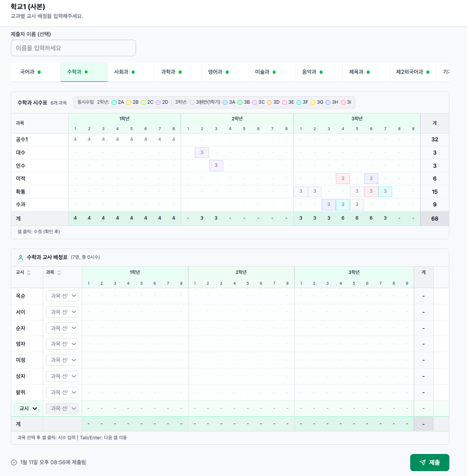The width and height of the screenshot is (467, 476).
Task: Click the paper plane icon on 제출 button
Action: coord(422,462)
